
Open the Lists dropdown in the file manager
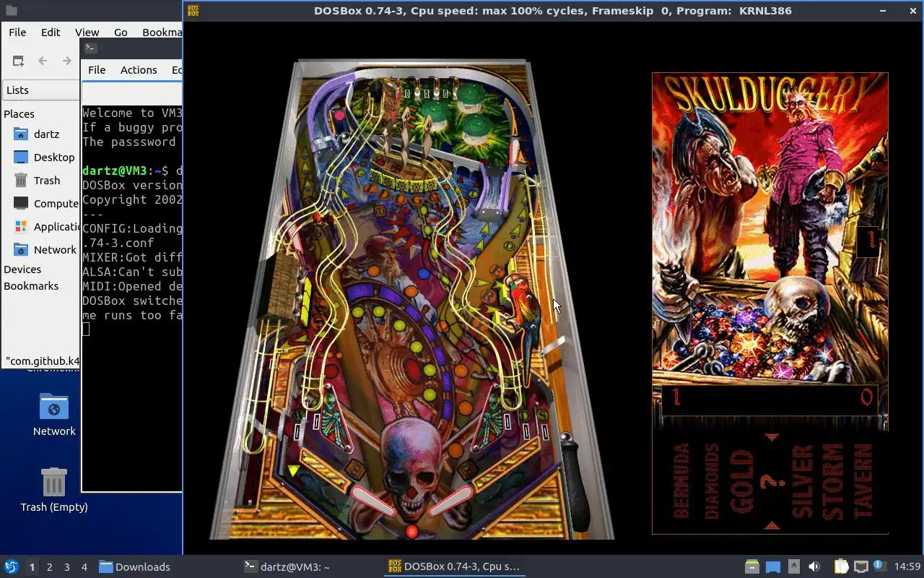[40, 90]
